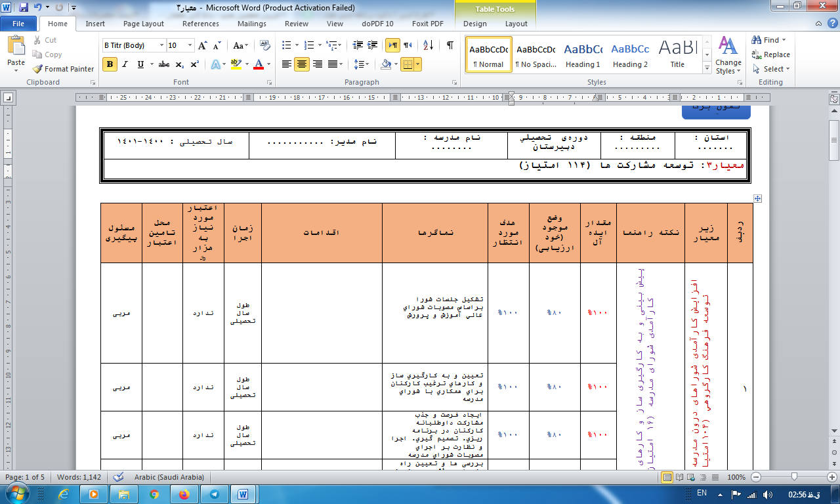Screen dimensions: 840x504
Task: Apply strikethrough to text
Action: click(x=163, y=64)
